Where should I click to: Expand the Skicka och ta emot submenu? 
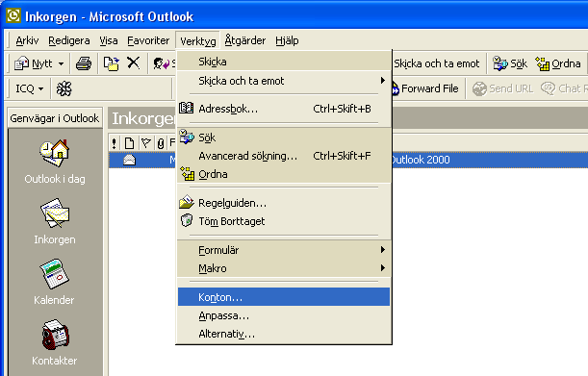tap(284, 81)
